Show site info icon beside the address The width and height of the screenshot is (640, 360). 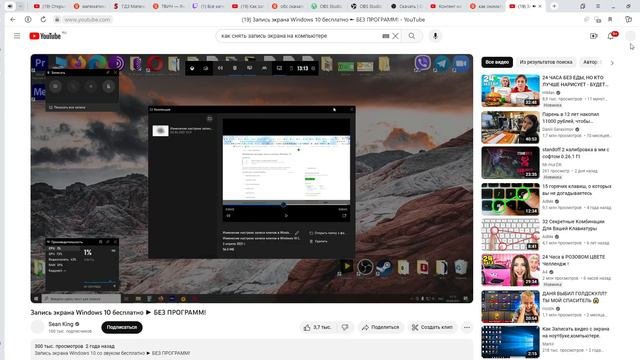[x=28, y=19]
